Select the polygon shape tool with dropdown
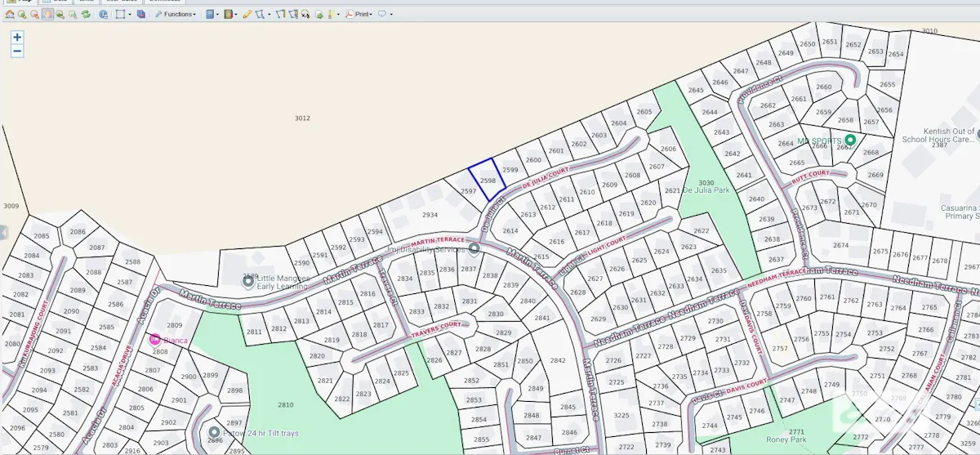The image size is (980, 455). point(260,14)
